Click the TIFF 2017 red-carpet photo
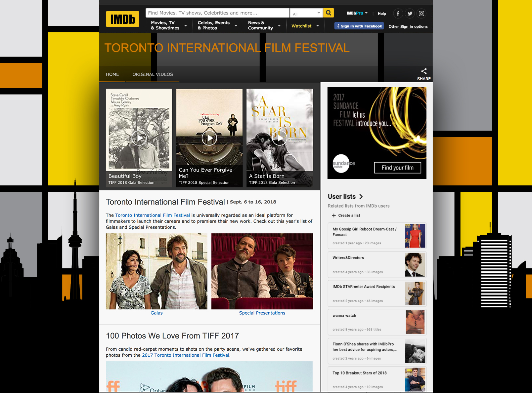The image size is (532, 393). [209, 376]
